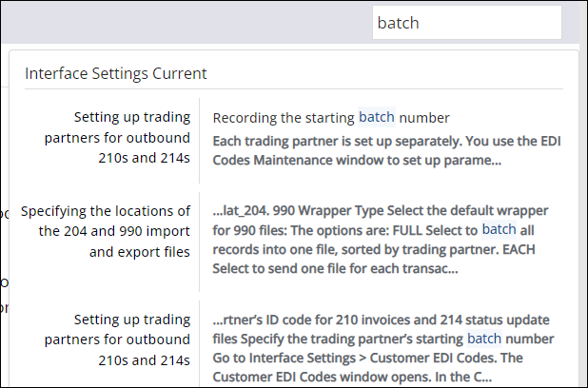
Task: Click the "Interface Settings Current" results heading
Action: click(x=116, y=73)
